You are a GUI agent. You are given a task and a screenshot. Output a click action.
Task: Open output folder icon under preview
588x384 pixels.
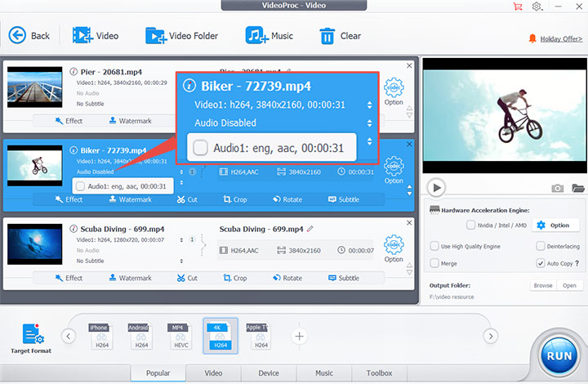point(578,188)
